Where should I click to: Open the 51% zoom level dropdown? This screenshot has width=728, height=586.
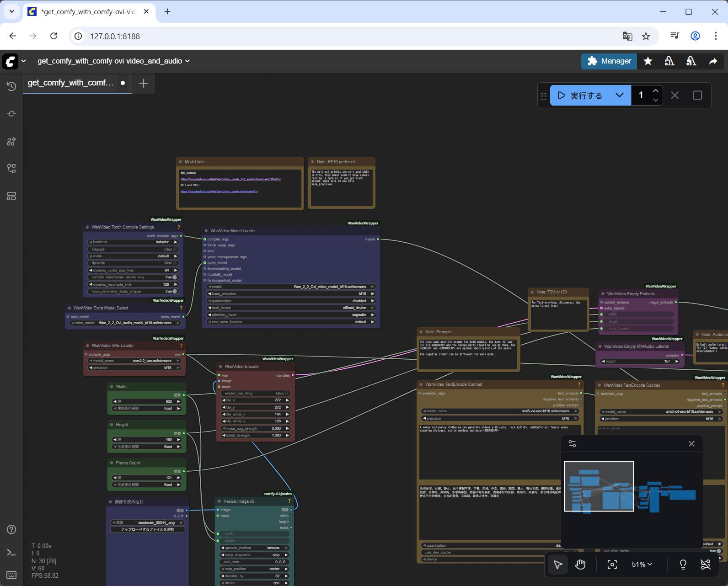coord(642,565)
